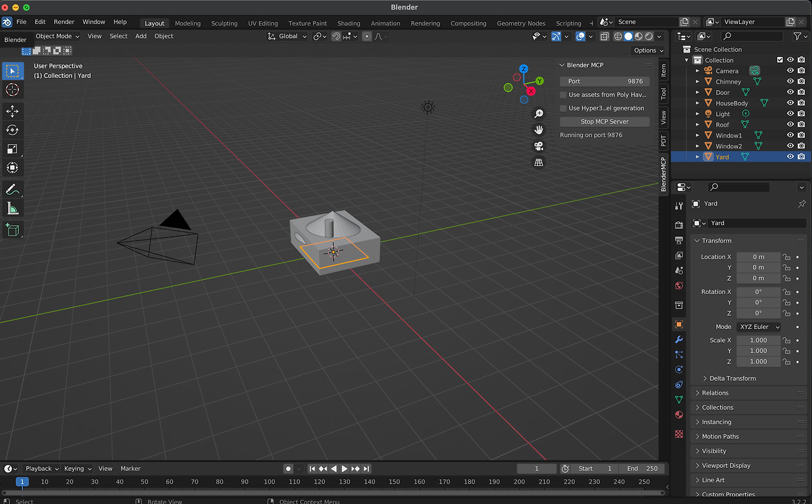Switch to the Shading workspace tab
812x504 pixels.
[348, 23]
